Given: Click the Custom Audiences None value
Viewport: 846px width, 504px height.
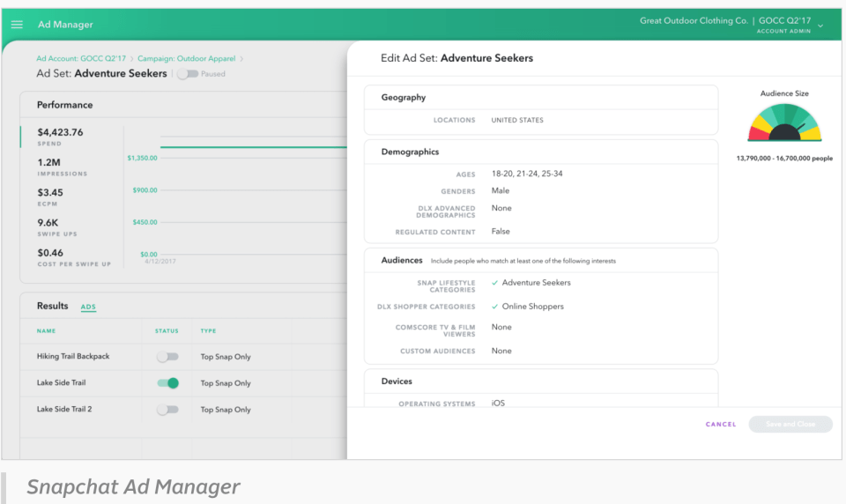Looking at the screenshot, I should tap(501, 351).
